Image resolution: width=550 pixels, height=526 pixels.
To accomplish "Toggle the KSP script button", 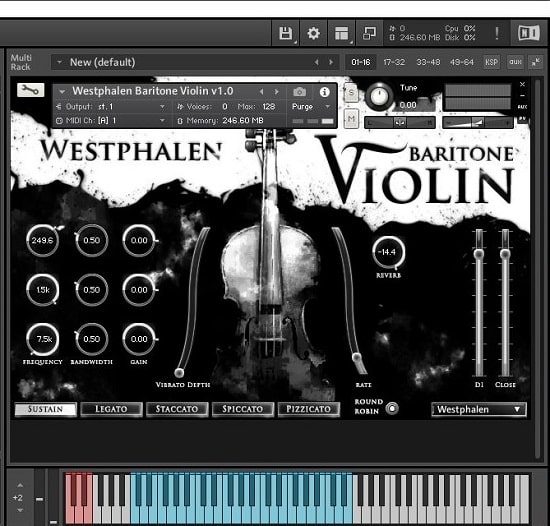I will [x=491, y=62].
